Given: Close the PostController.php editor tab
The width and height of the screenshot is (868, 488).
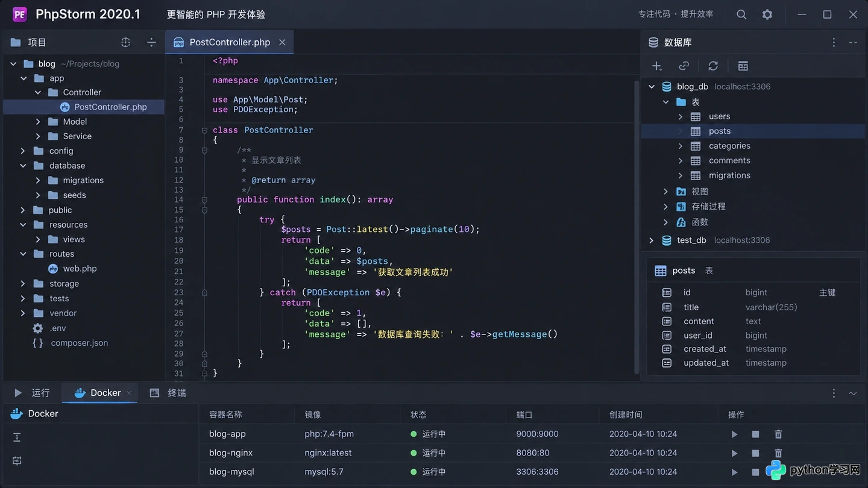Looking at the screenshot, I should (282, 42).
